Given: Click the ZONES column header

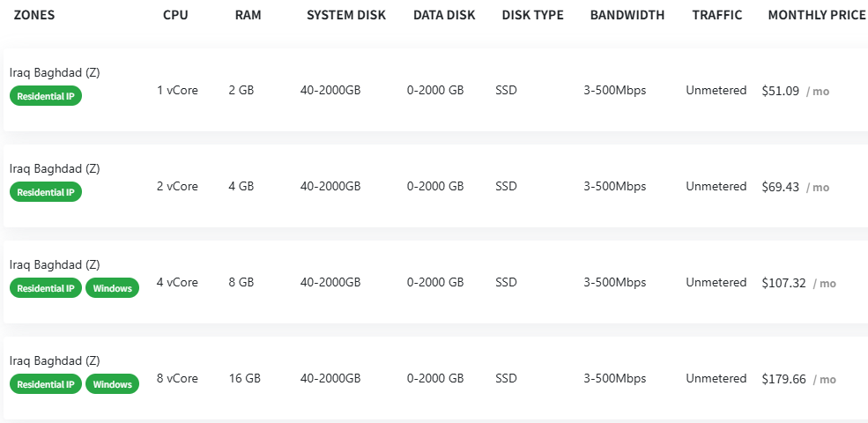Looking at the screenshot, I should coord(34,15).
